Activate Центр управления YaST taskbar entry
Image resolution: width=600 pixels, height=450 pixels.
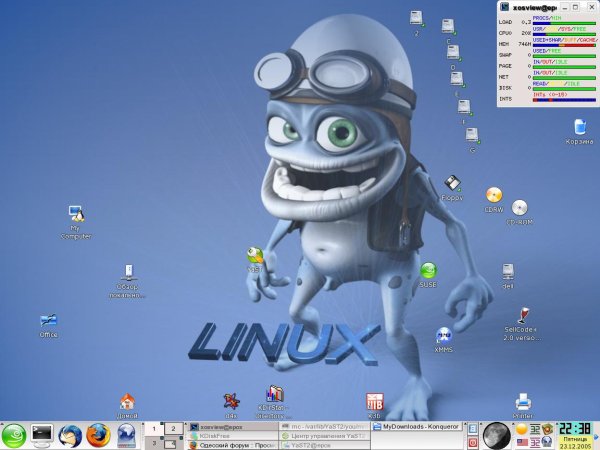324,436
